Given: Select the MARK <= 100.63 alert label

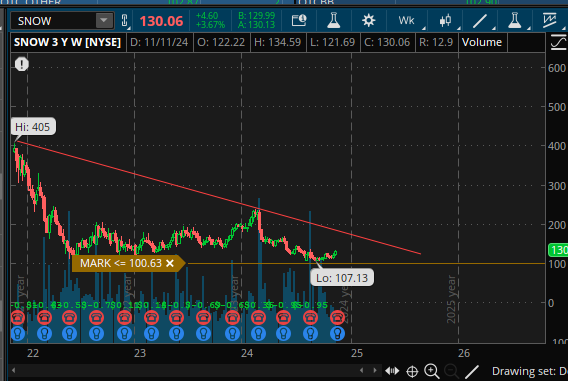Looking at the screenshot, I should click(x=121, y=263).
